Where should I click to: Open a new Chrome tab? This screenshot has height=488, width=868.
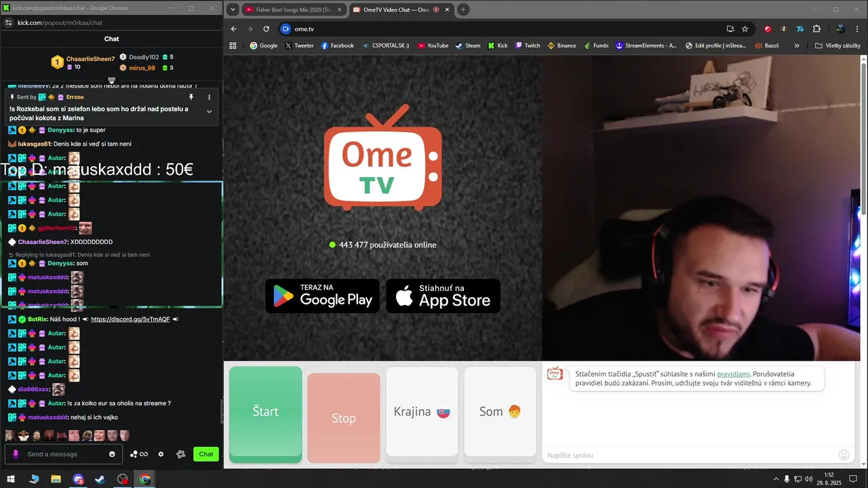[x=464, y=9]
